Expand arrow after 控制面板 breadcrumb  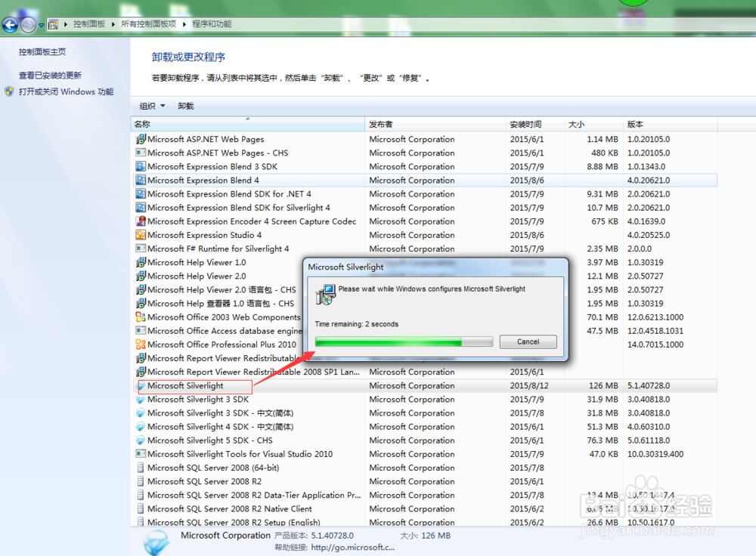tap(113, 24)
